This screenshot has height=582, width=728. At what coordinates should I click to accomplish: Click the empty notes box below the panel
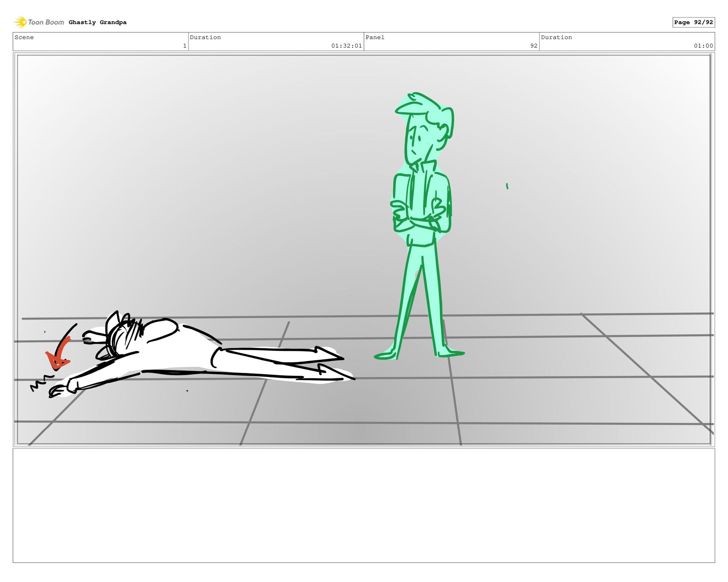[x=364, y=505]
